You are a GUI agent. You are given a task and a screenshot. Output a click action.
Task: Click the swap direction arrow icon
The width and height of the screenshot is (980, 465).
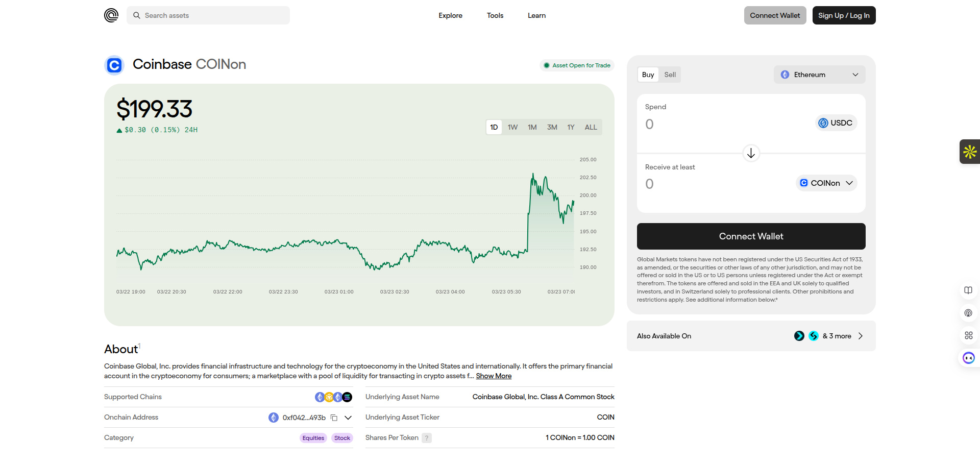tap(751, 153)
